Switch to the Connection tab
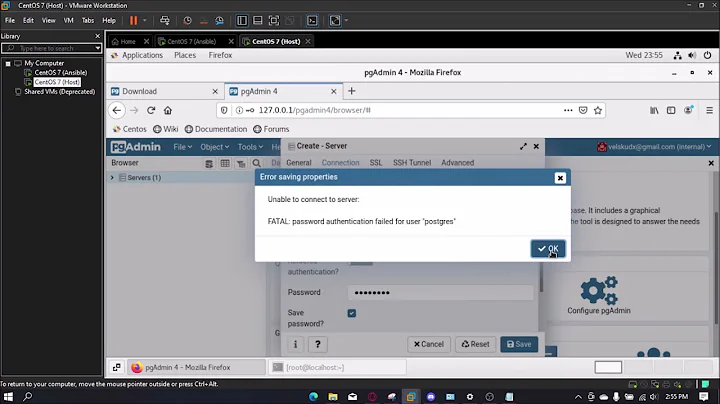The height and width of the screenshot is (404, 720). [340, 163]
